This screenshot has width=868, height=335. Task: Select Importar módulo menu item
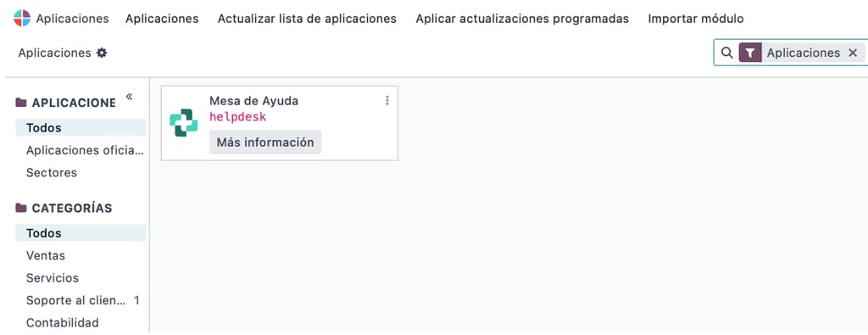click(696, 19)
